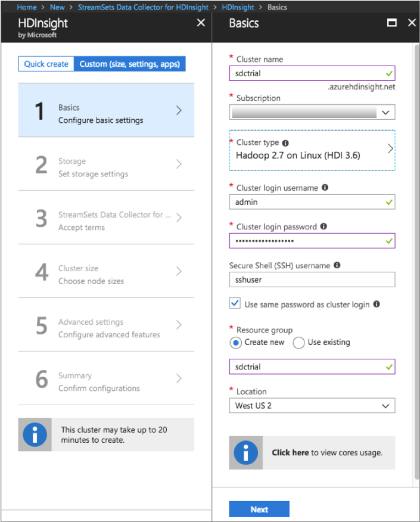Viewport: 420px width, 522px height.
Task: Click the Cluster login username field
Action: [312, 202]
